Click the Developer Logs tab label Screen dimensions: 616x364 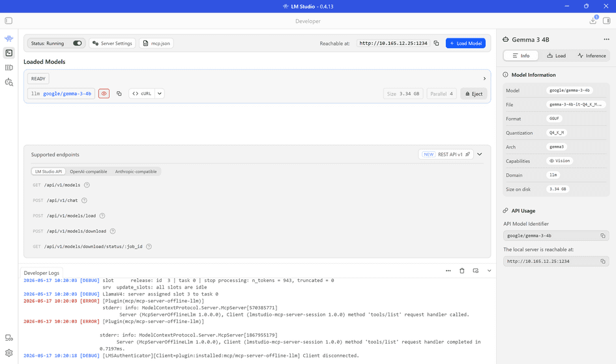(41, 273)
